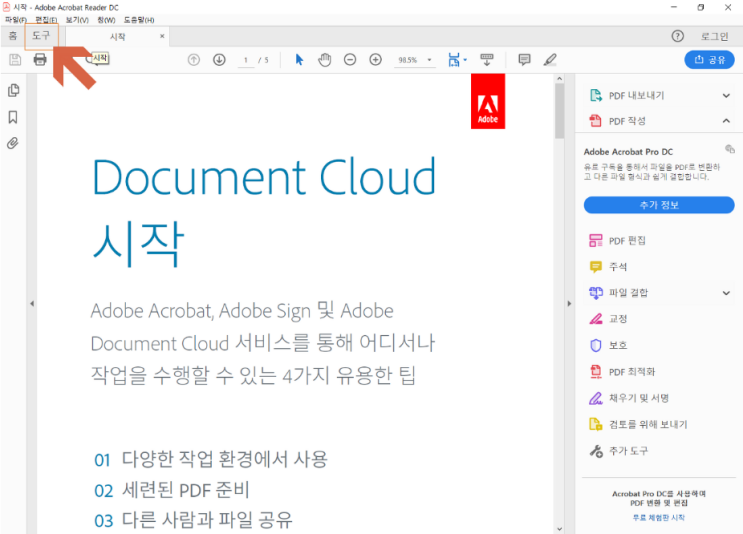Click the current page number field
Image resolution: width=743 pixels, height=534 pixels.
click(x=246, y=60)
